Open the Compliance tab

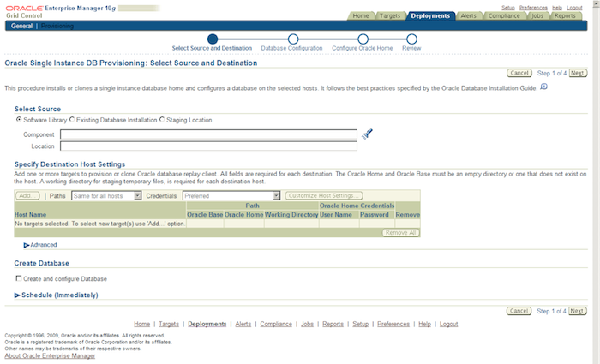[x=504, y=15]
